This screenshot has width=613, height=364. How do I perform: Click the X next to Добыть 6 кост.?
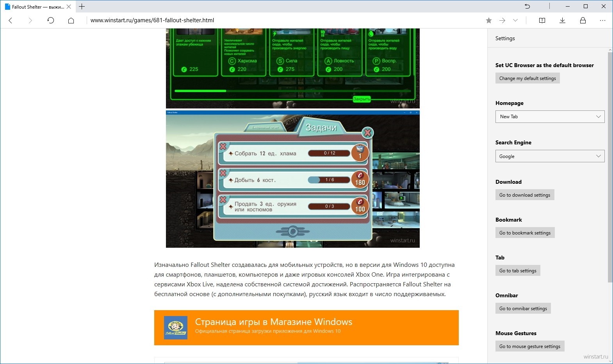(223, 173)
